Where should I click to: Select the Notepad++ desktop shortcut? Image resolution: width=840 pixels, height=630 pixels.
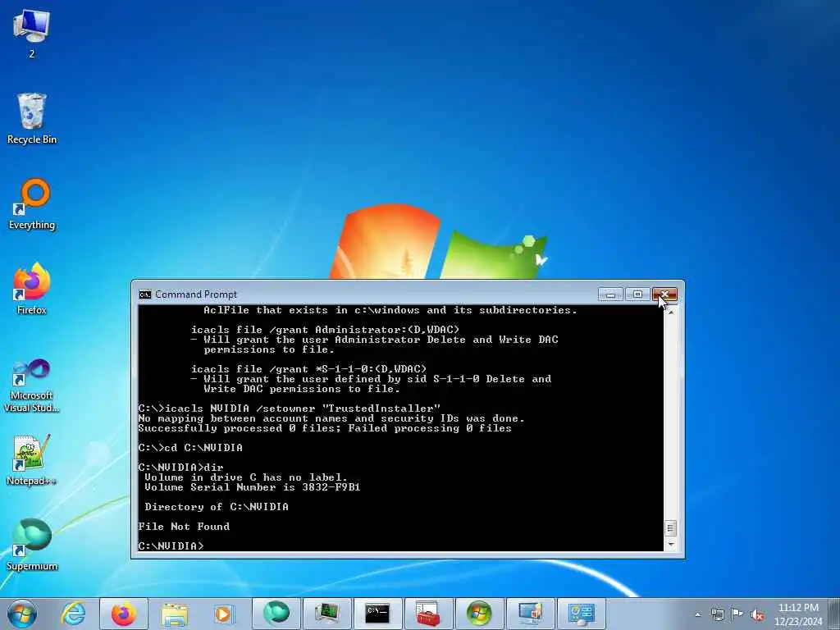coord(32,460)
